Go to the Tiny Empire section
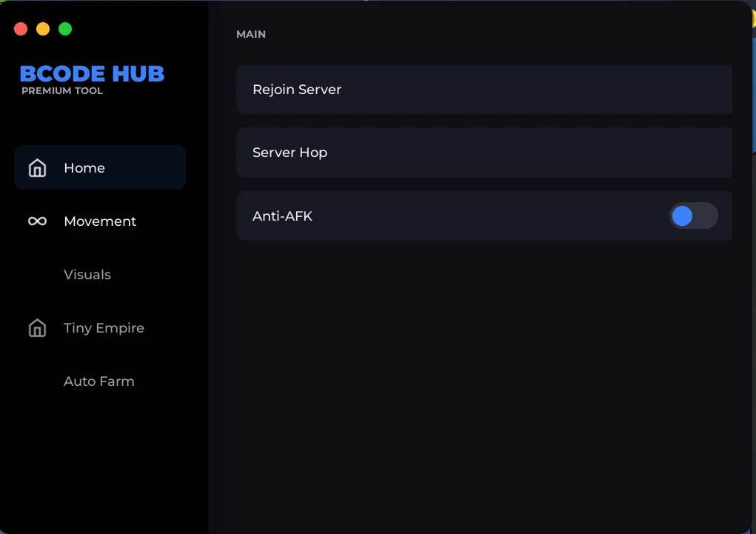The image size is (756, 534). (104, 328)
